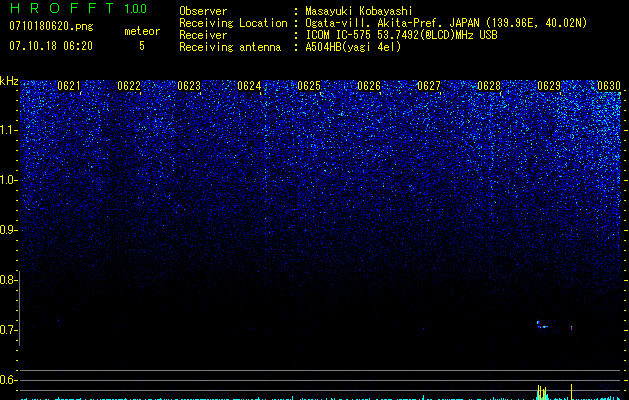
Task: Click the Receiving antenna field label
Action: point(230,47)
